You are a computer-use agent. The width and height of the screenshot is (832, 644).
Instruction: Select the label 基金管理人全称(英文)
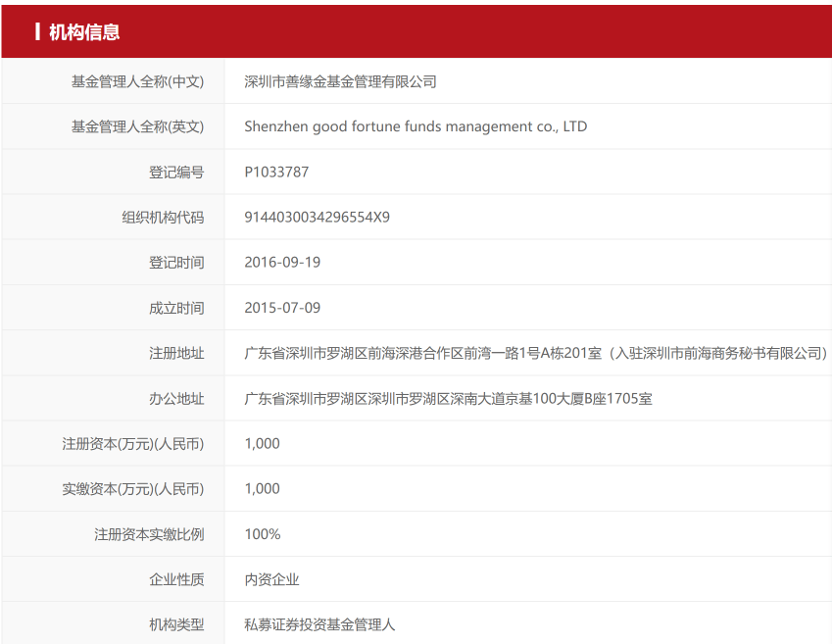(x=138, y=126)
